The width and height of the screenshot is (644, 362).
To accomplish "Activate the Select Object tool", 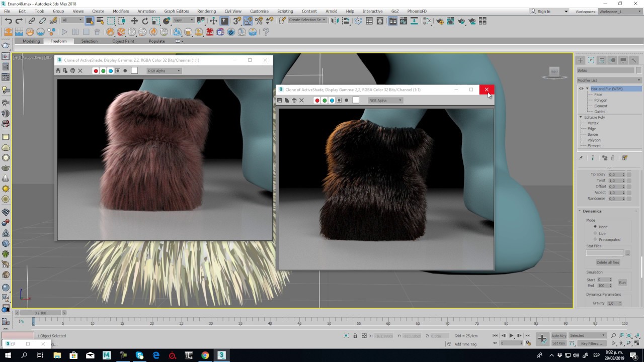I will tap(89, 21).
